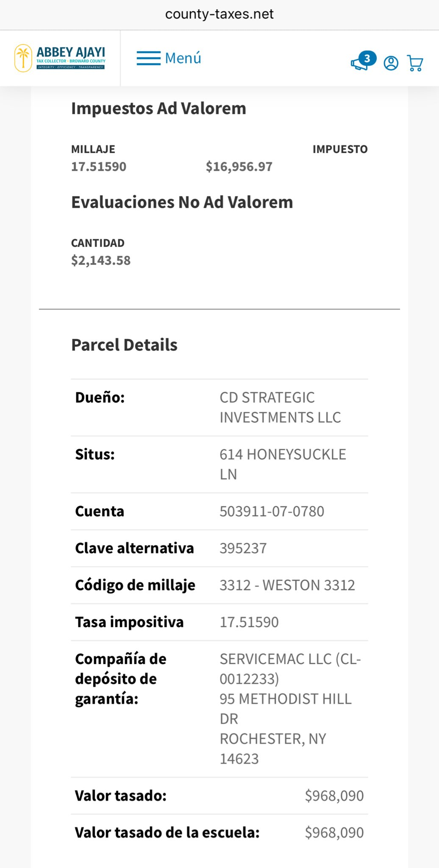Select owner name CD Strategic Investments LLC
This screenshot has height=868, width=439.
(280, 407)
